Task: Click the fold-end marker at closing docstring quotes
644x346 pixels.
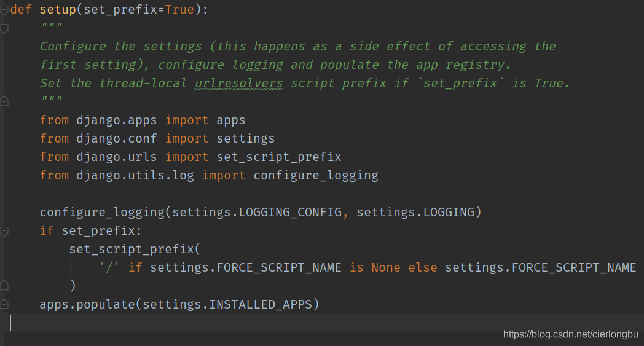Action: pos(4,101)
